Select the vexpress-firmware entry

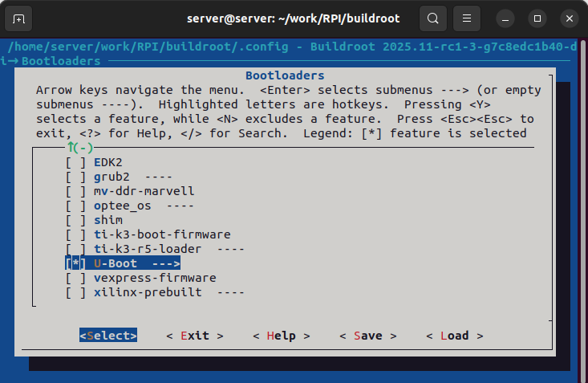click(155, 278)
